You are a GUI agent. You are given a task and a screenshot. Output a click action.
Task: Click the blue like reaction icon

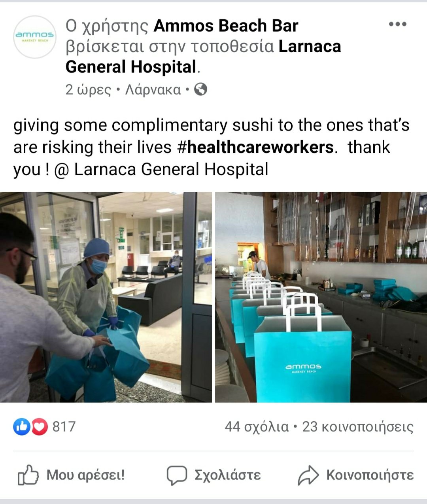point(22,426)
